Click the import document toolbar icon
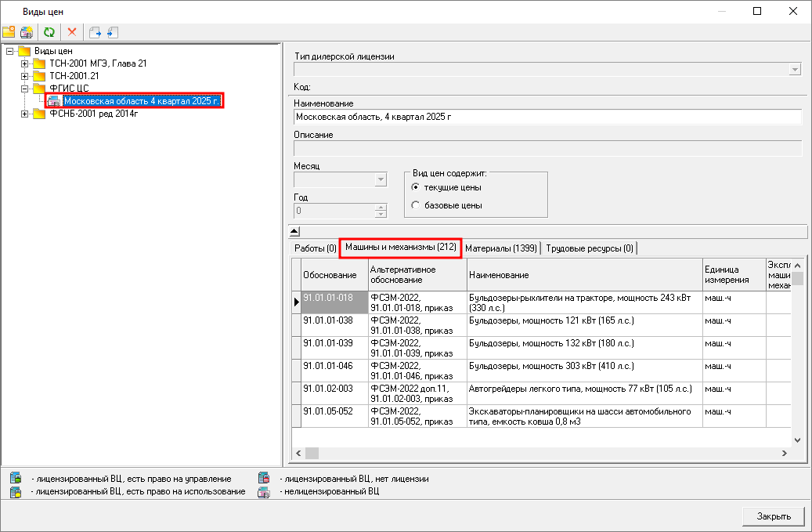 pos(113,32)
